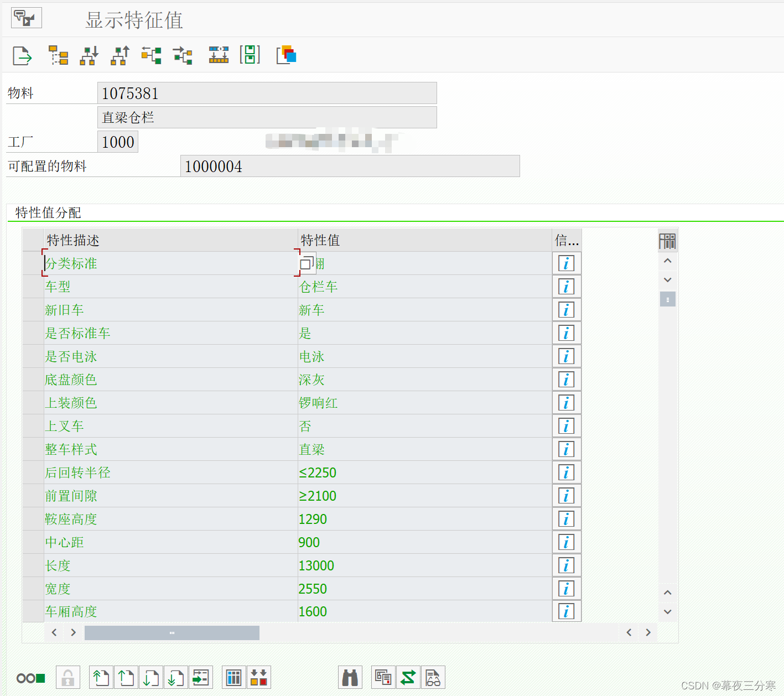The height and width of the screenshot is (696, 784).
Task: Click the row selector beside 上叉车
Action: 33,426
